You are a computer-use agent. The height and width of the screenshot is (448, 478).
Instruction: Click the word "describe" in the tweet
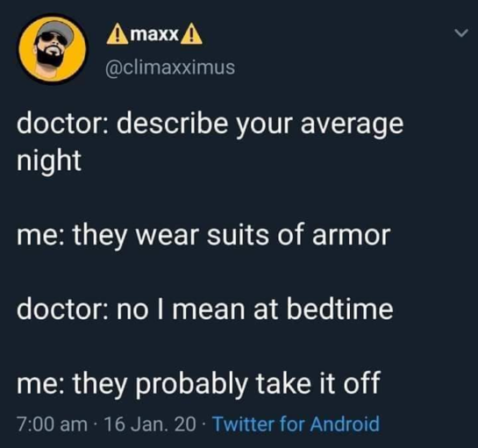click(x=173, y=124)
